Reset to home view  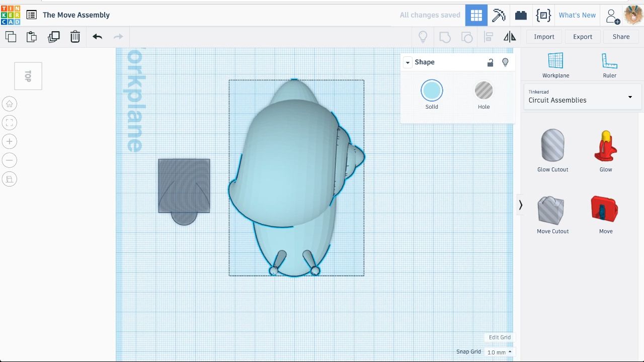tap(10, 104)
